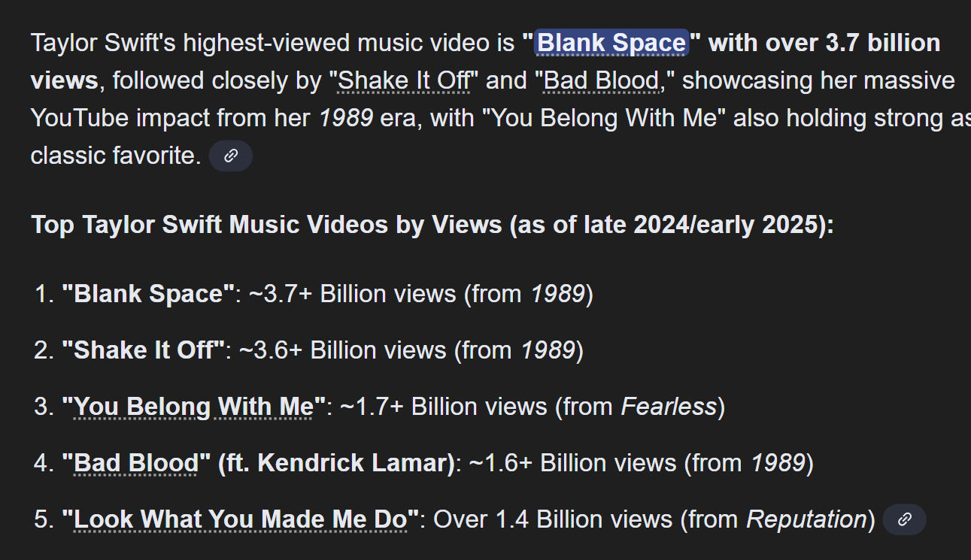Open "Bad Blood" link in fourth list entry
The image size is (971, 560).
136,463
